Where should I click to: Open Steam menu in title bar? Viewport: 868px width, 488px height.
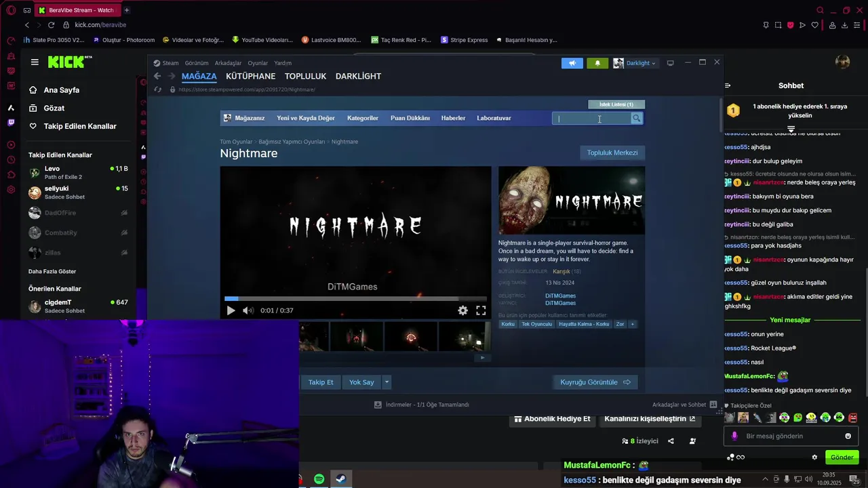166,63
